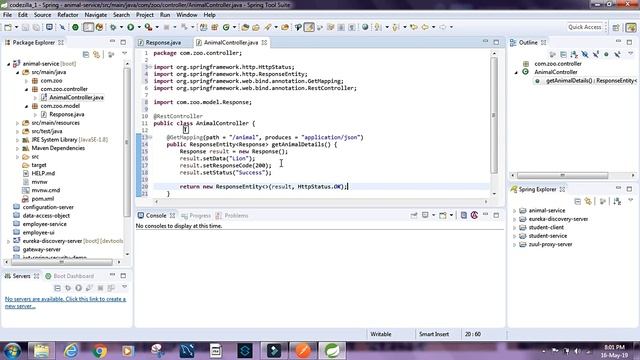Open Chrome from the Windows taskbar

99,351
